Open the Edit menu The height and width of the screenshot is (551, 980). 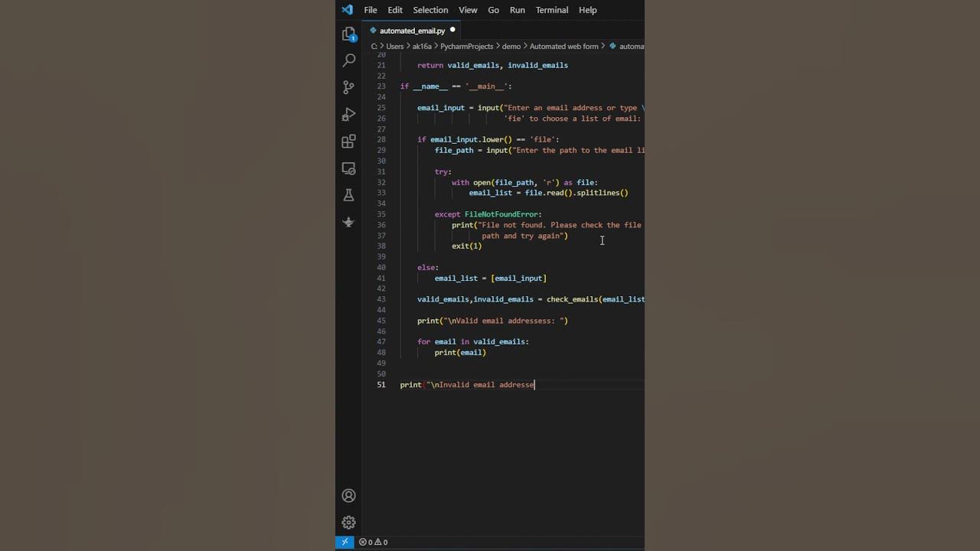tap(395, 10)
